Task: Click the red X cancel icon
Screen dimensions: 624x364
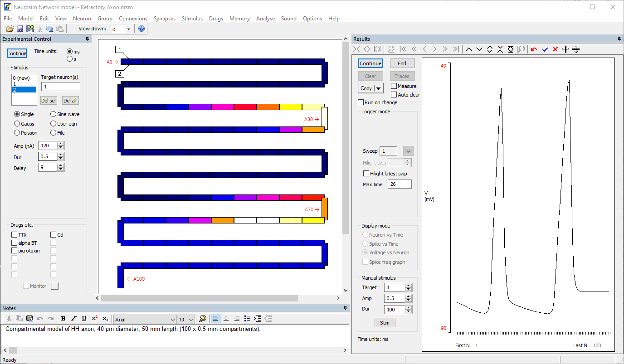Action: click(555, 49)
